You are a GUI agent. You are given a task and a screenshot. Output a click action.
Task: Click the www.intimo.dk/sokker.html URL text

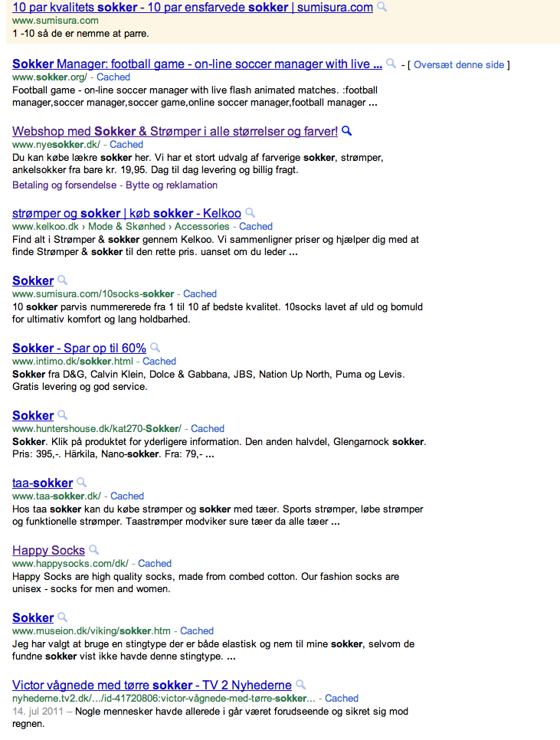click(x=73, y=362)
